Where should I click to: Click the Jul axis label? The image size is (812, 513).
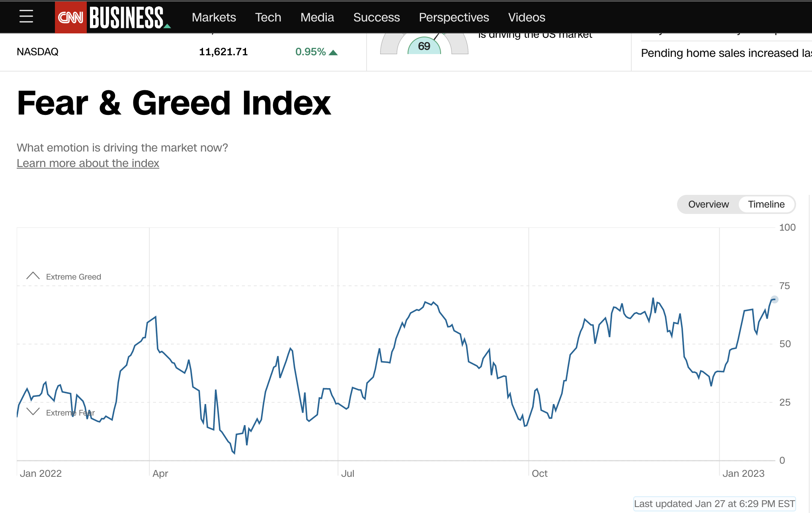coord(347,473)
